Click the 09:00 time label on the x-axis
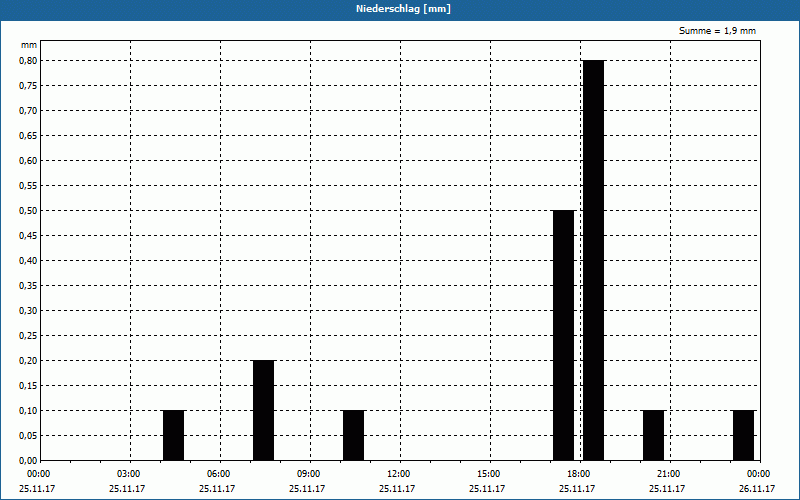 point(309,474)
